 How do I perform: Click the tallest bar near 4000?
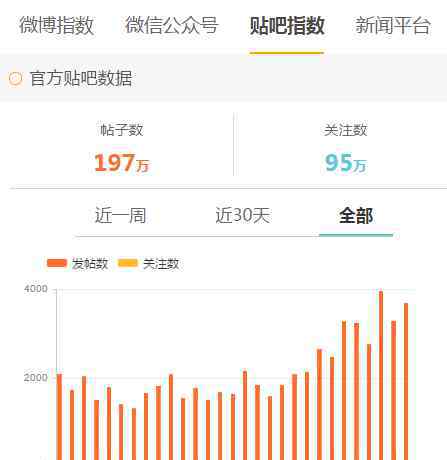381,375
